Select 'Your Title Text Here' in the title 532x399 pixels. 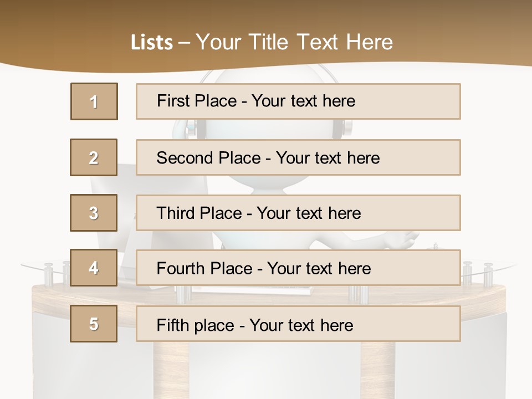pos(294,42)
